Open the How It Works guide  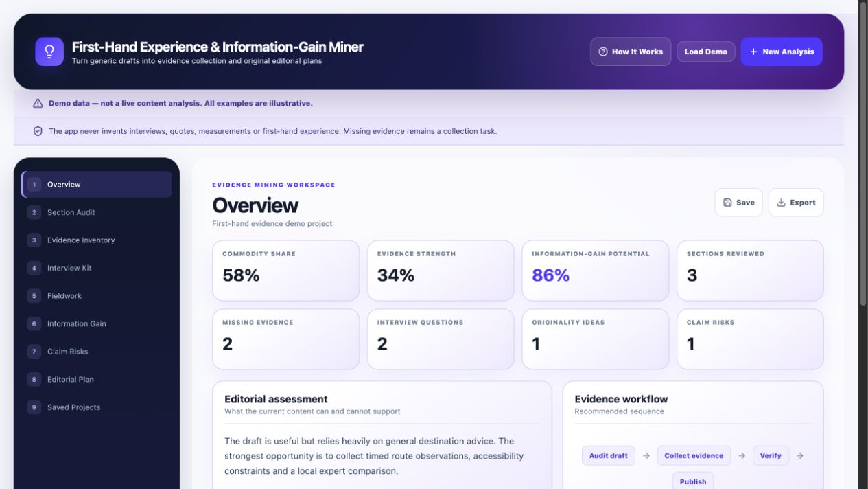(x=631, y=52)
